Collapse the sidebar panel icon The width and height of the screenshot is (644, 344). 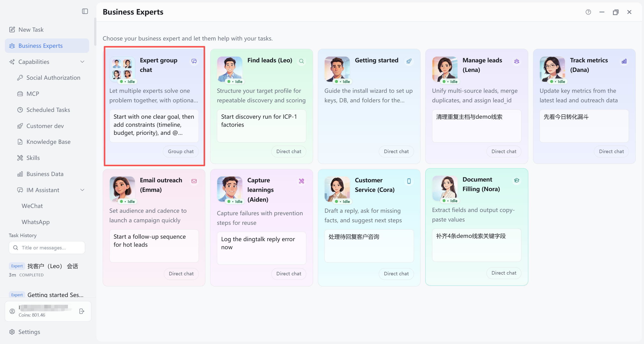[85, 11]
